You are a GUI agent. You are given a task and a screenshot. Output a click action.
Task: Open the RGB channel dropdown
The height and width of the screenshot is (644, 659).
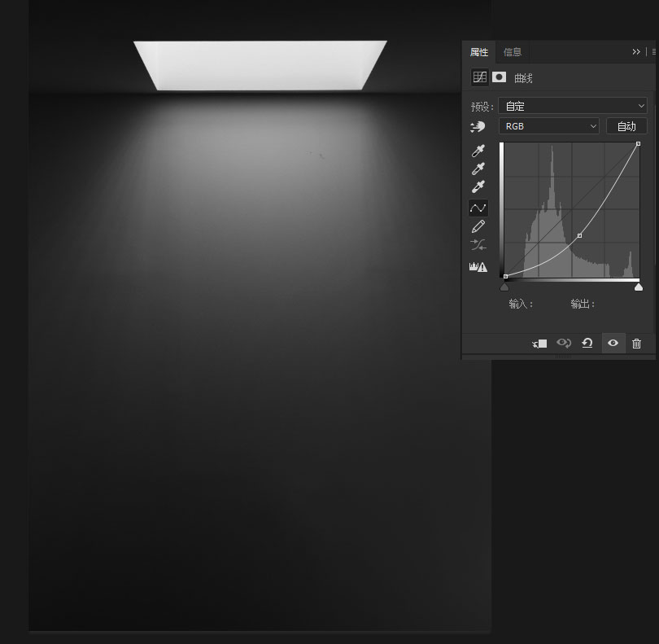click(x=548, y=126)
